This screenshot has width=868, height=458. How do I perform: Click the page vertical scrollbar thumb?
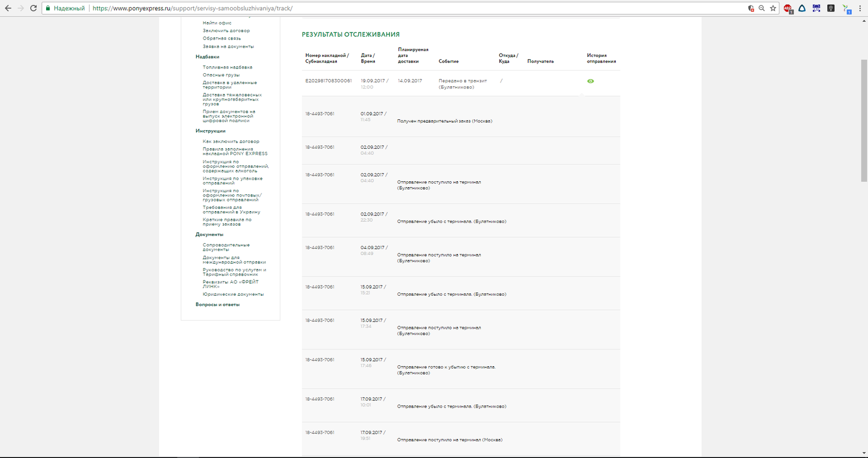(x=864, y=120)
